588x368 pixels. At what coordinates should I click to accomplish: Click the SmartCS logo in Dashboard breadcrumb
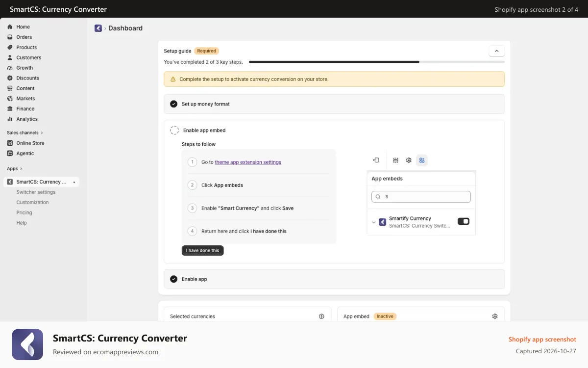[98, 28]
